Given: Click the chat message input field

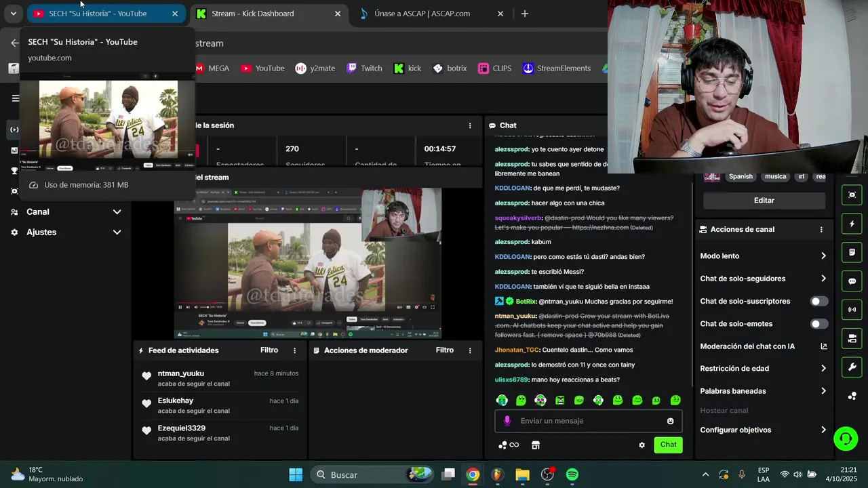Looking at the screenshot, I should pos(589,421).
